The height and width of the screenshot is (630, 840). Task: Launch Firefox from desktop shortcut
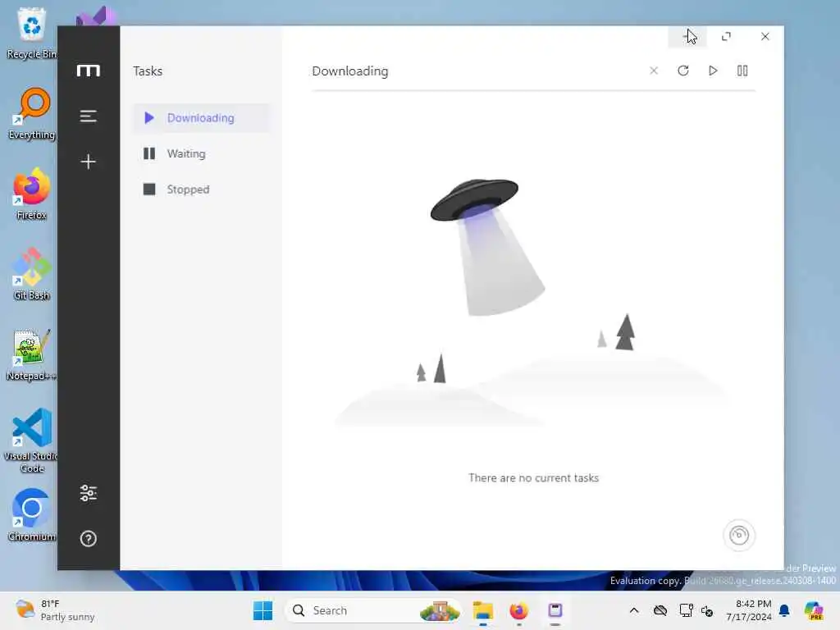click(x=32, y=194)
